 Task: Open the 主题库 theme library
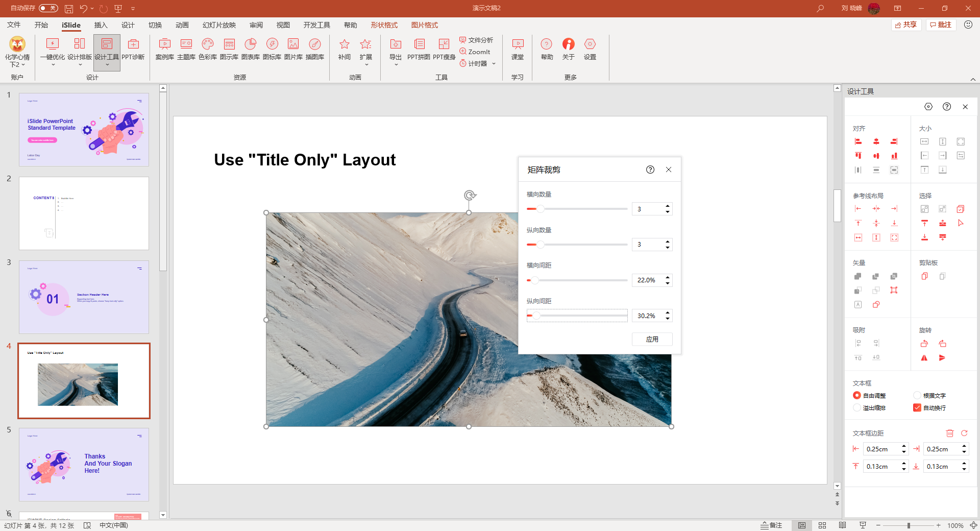point(186,49)
